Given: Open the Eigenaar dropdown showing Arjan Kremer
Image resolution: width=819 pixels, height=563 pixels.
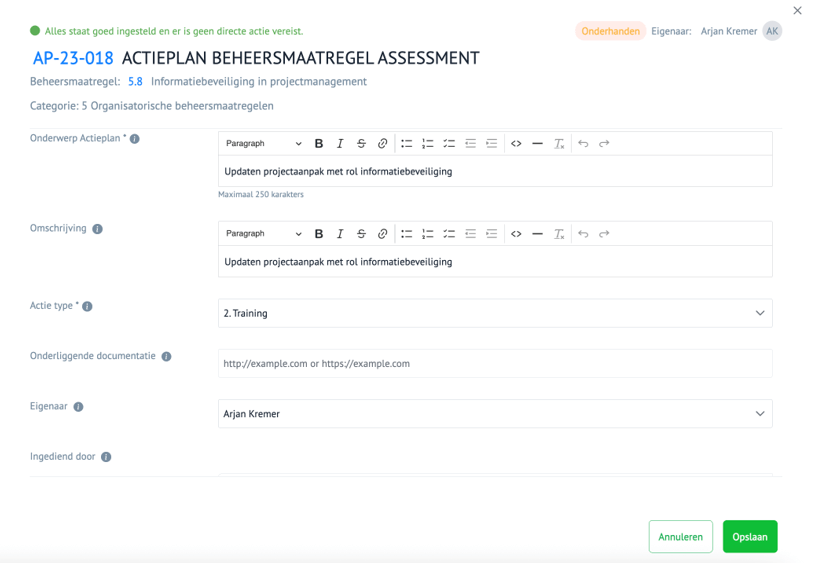Looking at the screenshot, I should (x=494, y=413).
